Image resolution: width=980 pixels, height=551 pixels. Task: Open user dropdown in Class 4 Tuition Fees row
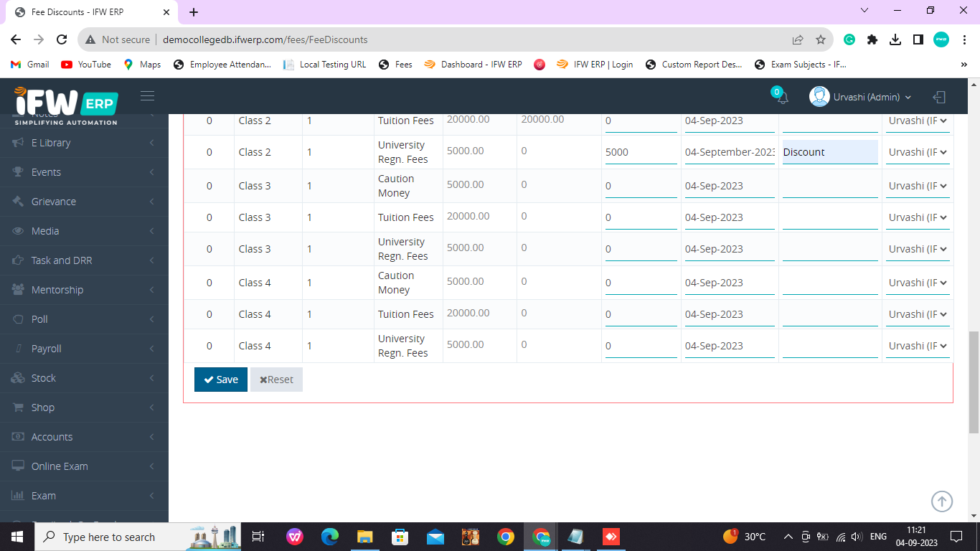pos(918,314)
